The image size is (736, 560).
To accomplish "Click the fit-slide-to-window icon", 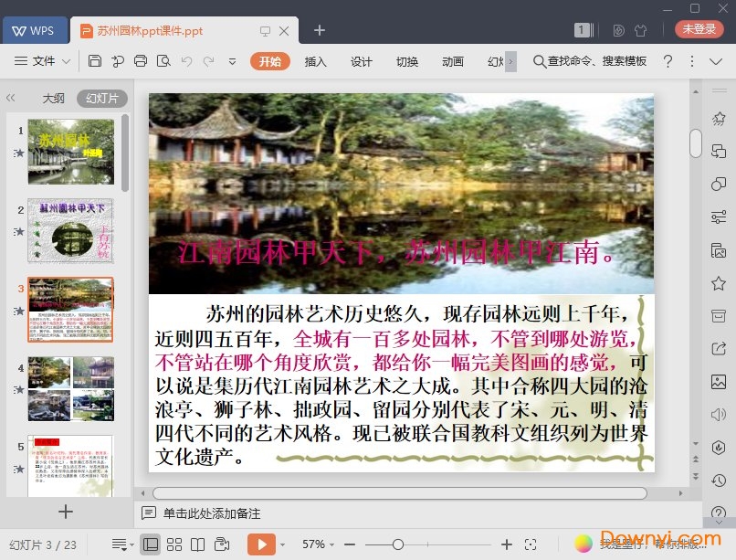I will coord(531,544).
